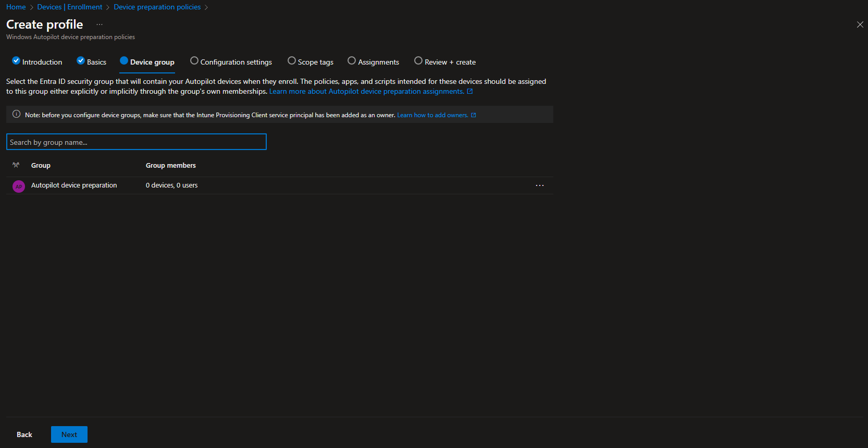Jump to the Assignments step
The width and height of the screenshot is (868, 448).
tap(373, 62)
